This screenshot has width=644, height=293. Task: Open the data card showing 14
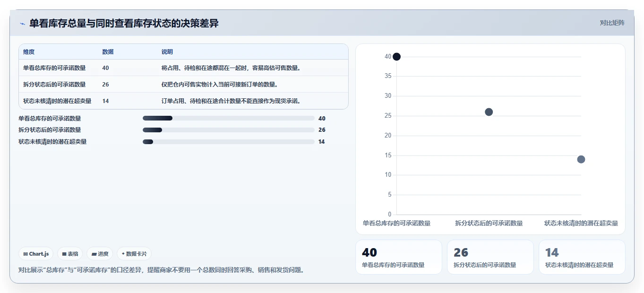tap(582, 257)
